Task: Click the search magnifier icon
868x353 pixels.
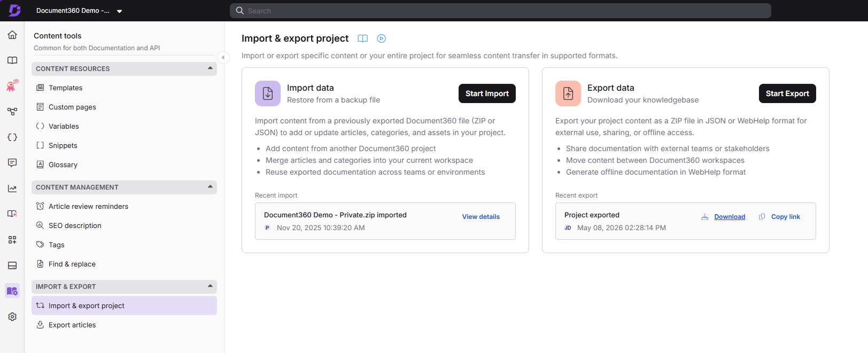Action: pyautogui.click(x=239, y=11)
